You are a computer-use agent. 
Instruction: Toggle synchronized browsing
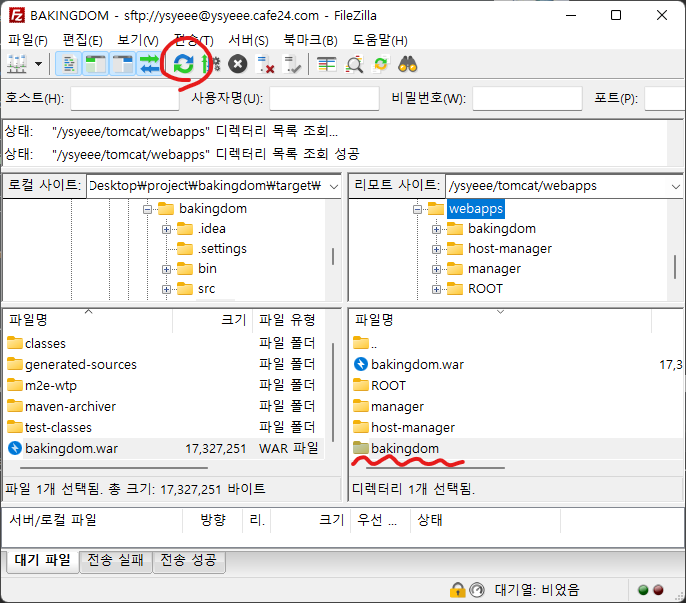[x=381, y=64]
